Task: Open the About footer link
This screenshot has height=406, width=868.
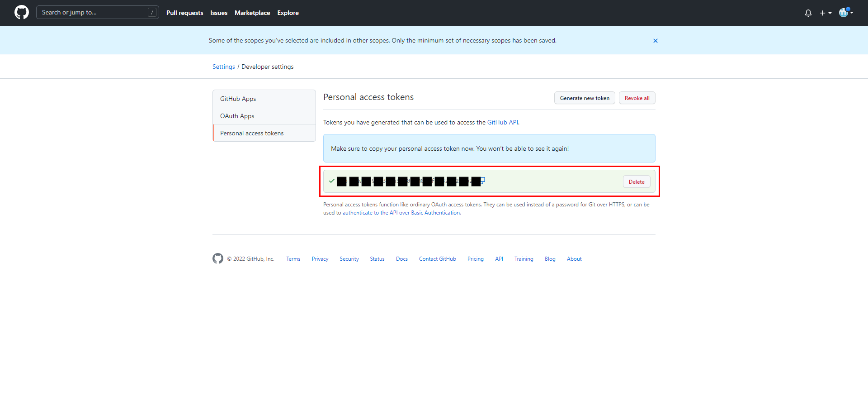Action: [x=574, y=259]
